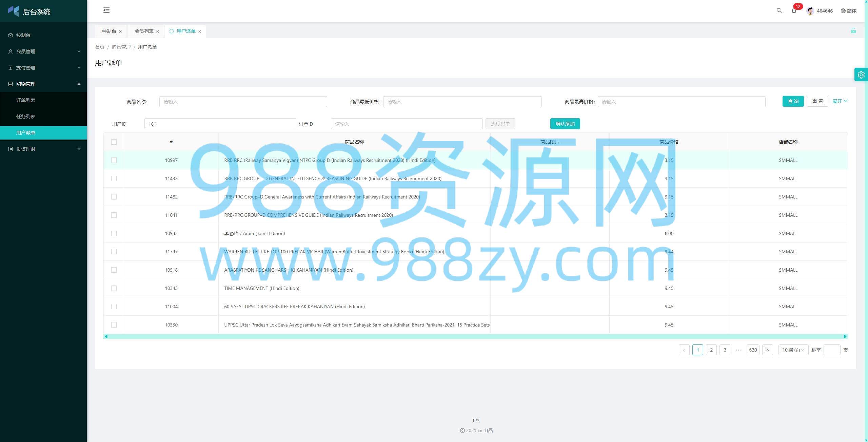Open 订单列表 in the sidebar
Image resolution: width=868 pixels, height=442 pixels.
(26, 100)
